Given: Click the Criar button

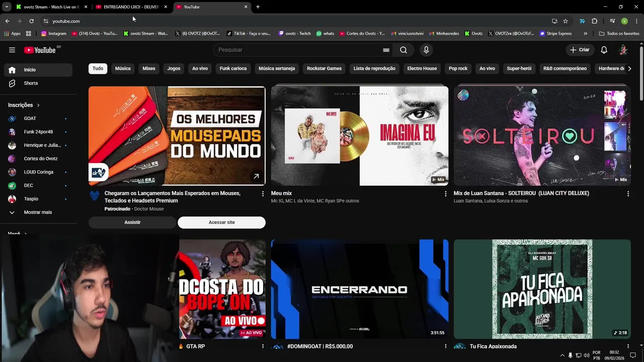Looking at the screenshot, I should click(580, 50).
